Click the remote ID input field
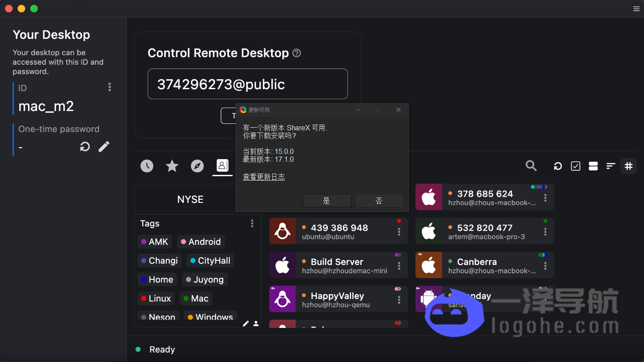 [248, 84]
